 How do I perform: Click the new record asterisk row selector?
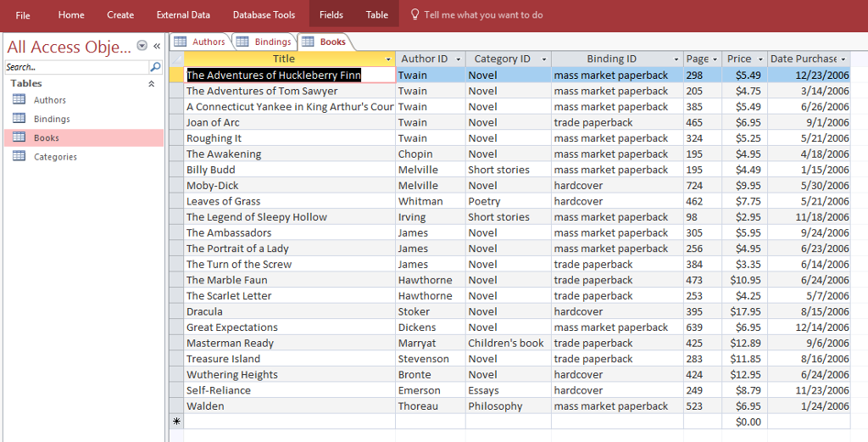coord(176,422)
